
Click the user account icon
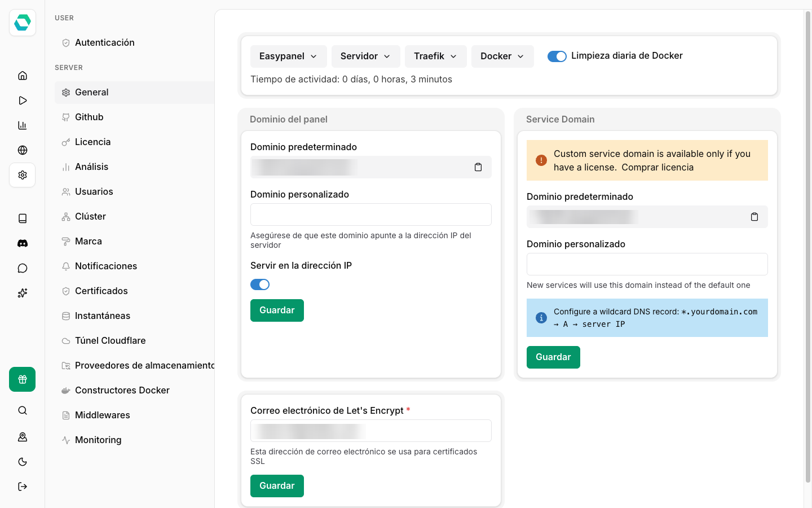click(23, 437)
